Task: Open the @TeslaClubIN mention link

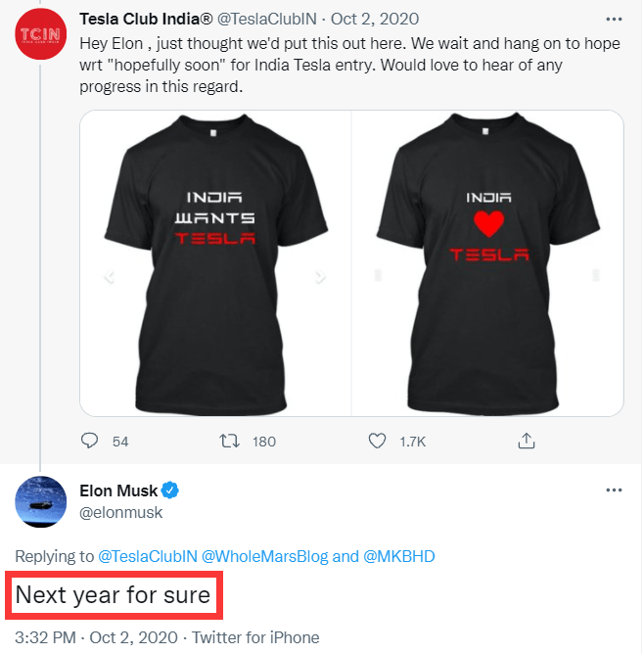Action: point(147,556)
